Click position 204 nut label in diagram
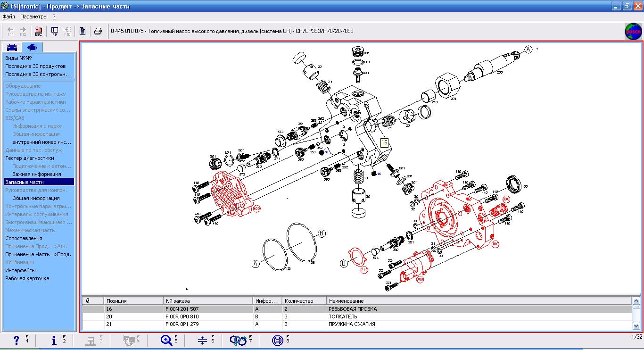The height and width of the screenshot is (350, 644). (454, 99)
